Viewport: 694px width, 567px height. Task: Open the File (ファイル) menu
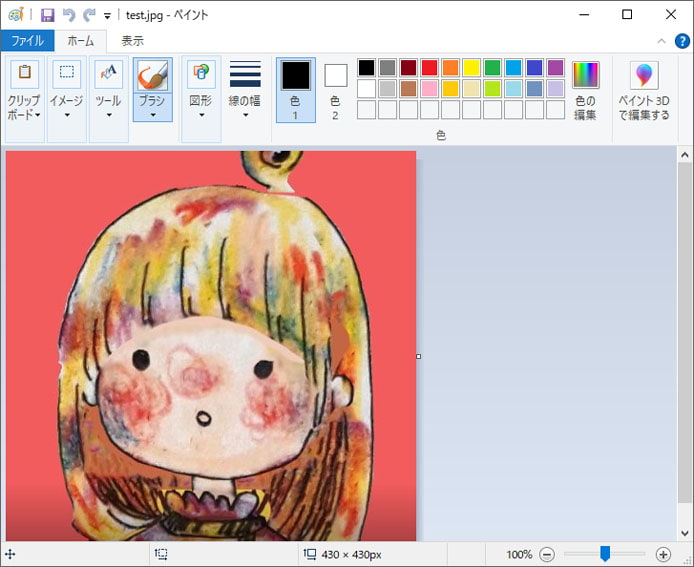point(27,41)
